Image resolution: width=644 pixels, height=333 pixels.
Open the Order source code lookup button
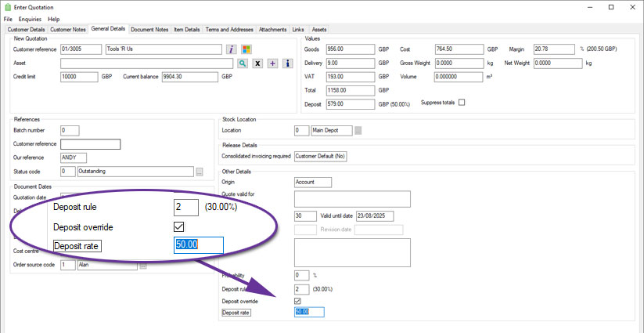[x=143, y=265]
